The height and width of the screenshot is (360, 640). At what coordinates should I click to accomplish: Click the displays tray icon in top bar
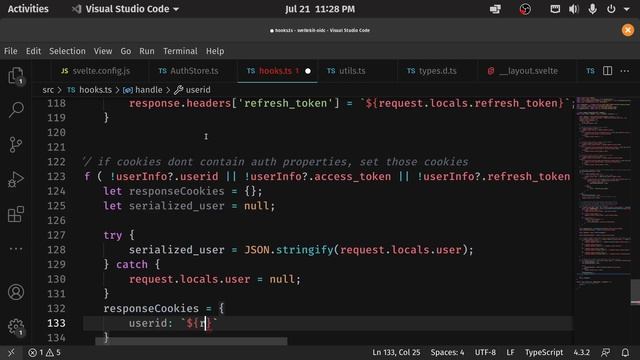click(495, 9)
